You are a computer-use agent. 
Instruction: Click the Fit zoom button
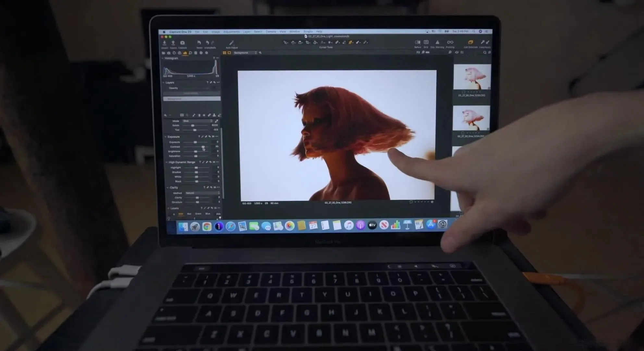pyautogui.click(x=418, y=52)
